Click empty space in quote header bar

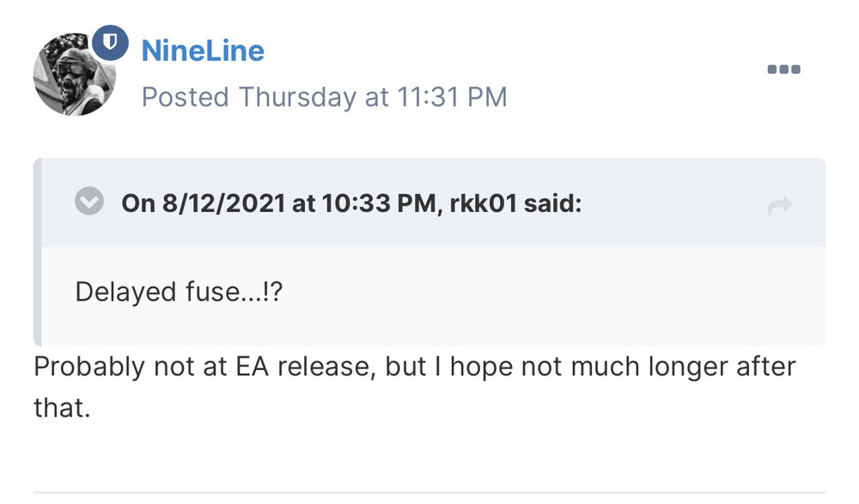click(x=670, y=204)
